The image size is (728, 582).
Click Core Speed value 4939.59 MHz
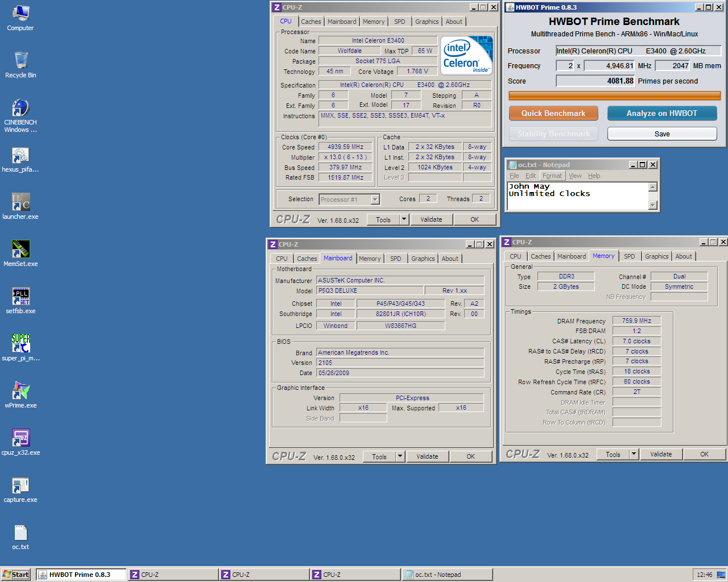click(x=345, y=147)
